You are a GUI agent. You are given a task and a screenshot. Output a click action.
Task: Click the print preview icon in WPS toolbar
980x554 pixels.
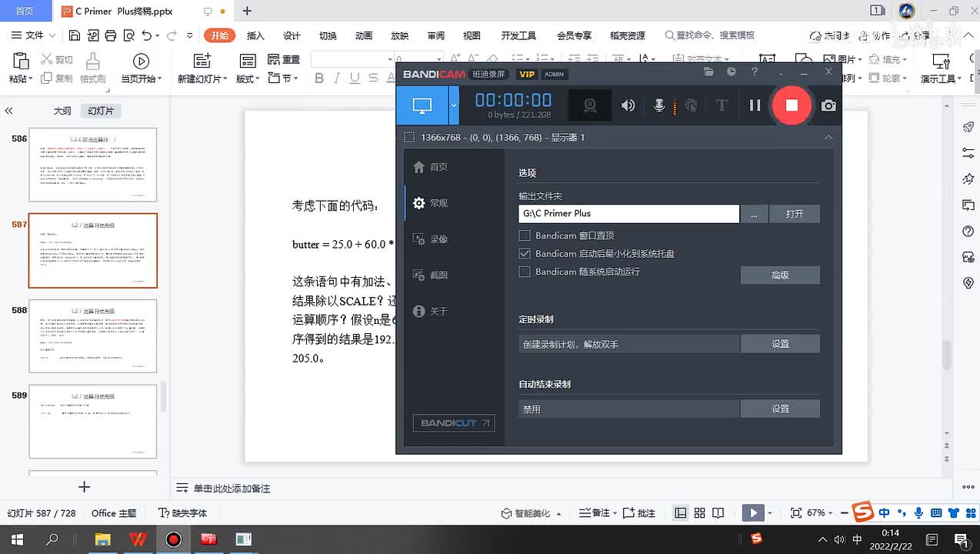coord(128,35)
